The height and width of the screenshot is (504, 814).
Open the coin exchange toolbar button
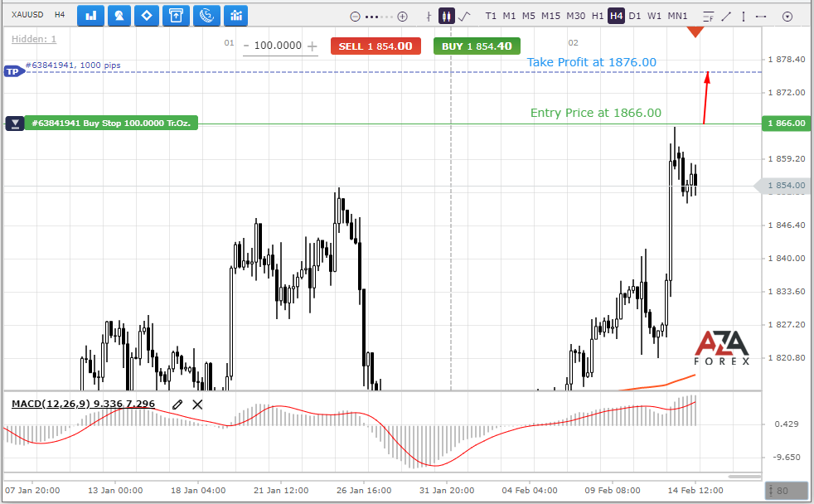tap(206, 16)
